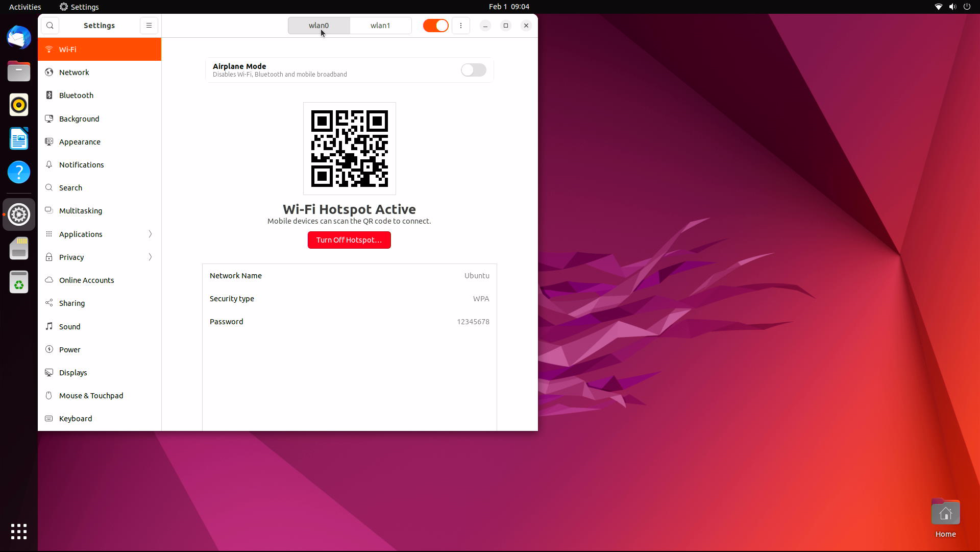Open the Activities overview
The height and width of the screenshot is (552, 980).
[x=25, y=7]
